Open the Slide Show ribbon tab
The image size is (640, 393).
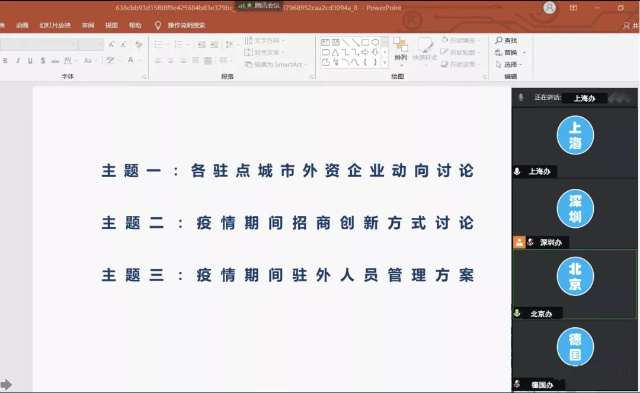55,25
